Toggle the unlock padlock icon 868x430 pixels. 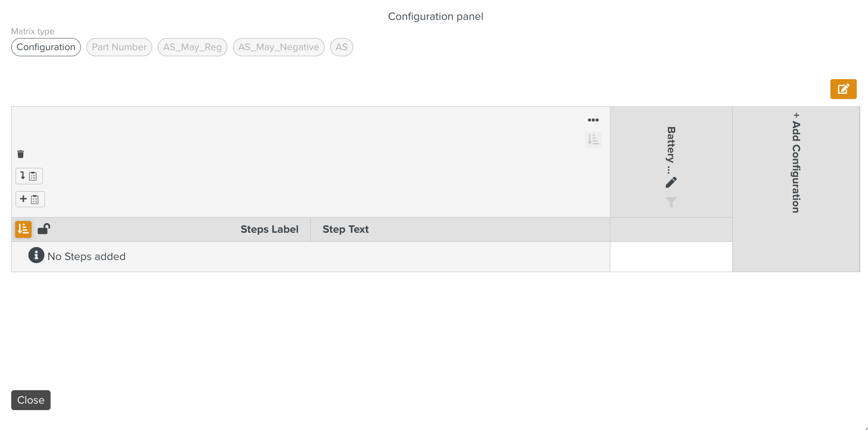44,228
